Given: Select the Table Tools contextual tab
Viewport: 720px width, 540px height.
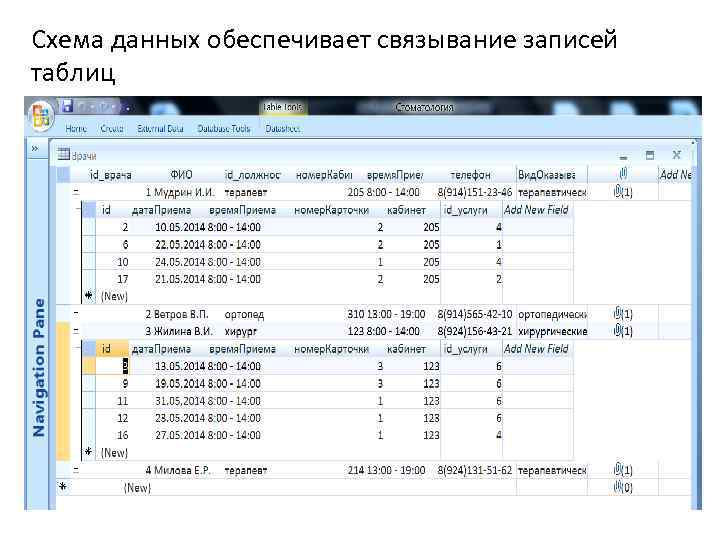Looking at the screenshot, I should click(282, 107).
